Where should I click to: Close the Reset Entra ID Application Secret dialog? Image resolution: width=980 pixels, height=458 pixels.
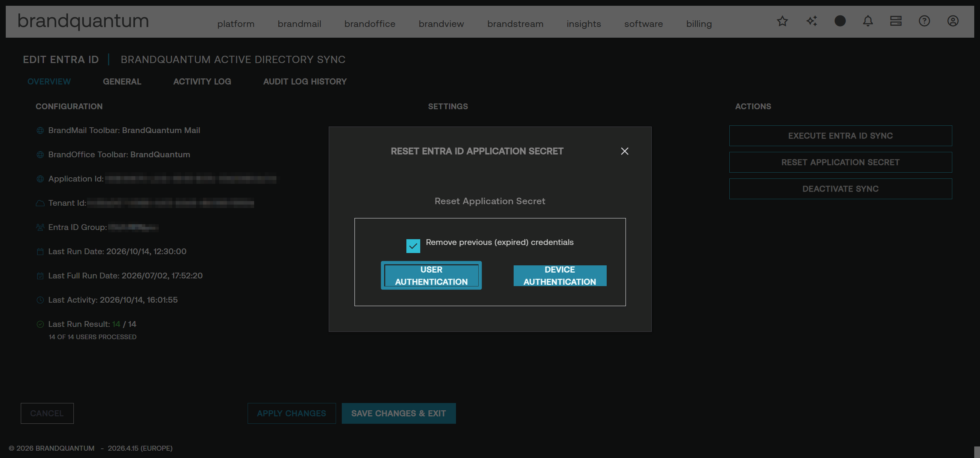pyautogui.click(x=624, y=151)
